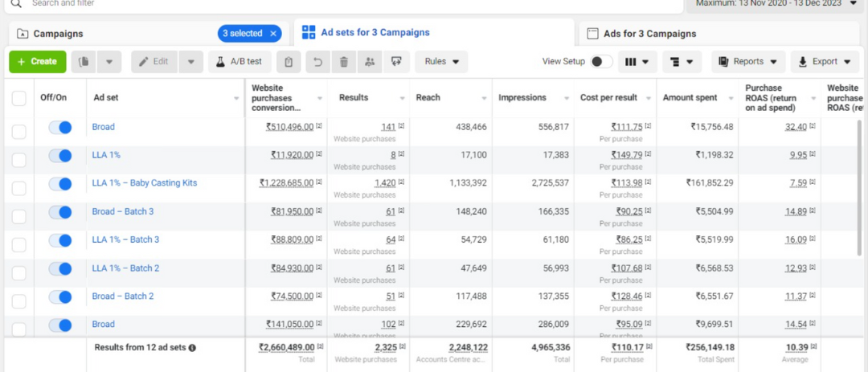The image size is (868, 372).
Task: Tick checkbox for LLA 1% – Batch 3 row
Action: [18, 245]
